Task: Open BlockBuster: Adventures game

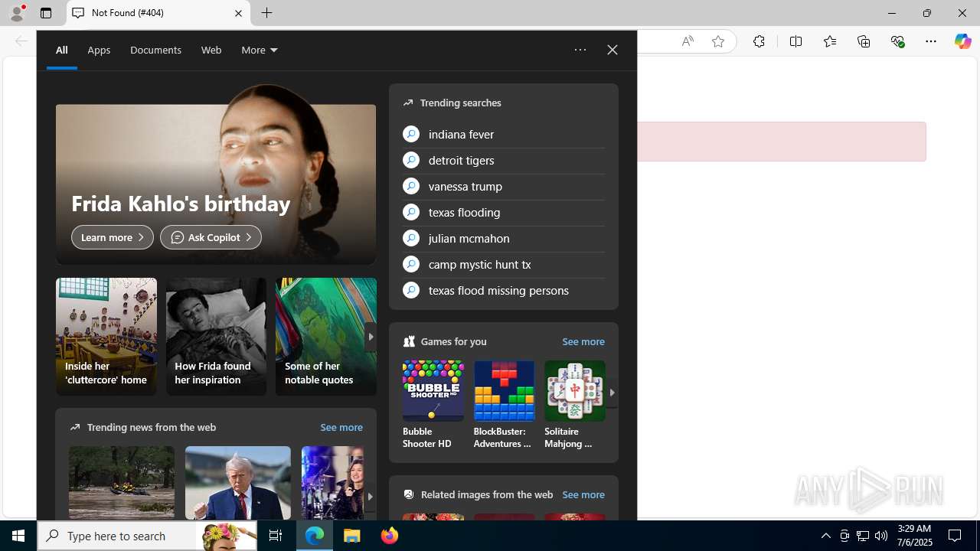Action: [504, 405]
